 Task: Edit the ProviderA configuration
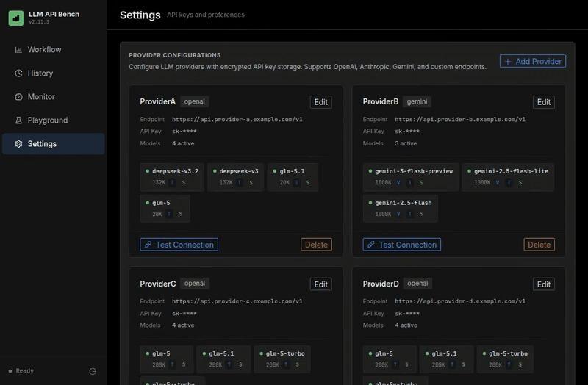tap(320, 102)
